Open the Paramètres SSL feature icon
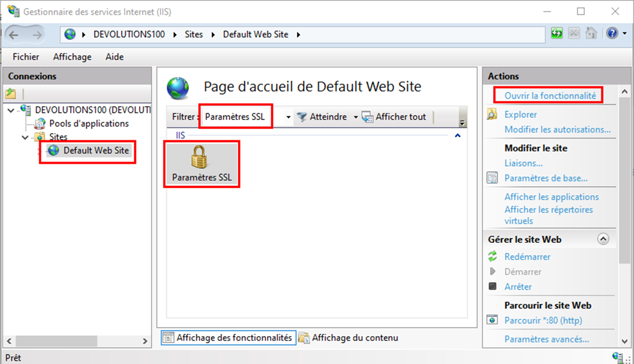 [x=201, y=161]
